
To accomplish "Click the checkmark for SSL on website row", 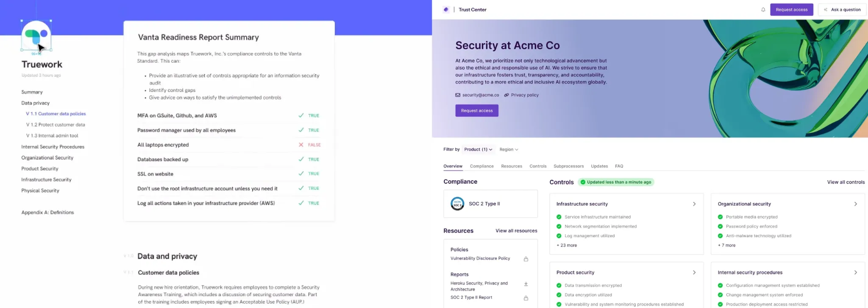I will (301, 174).
